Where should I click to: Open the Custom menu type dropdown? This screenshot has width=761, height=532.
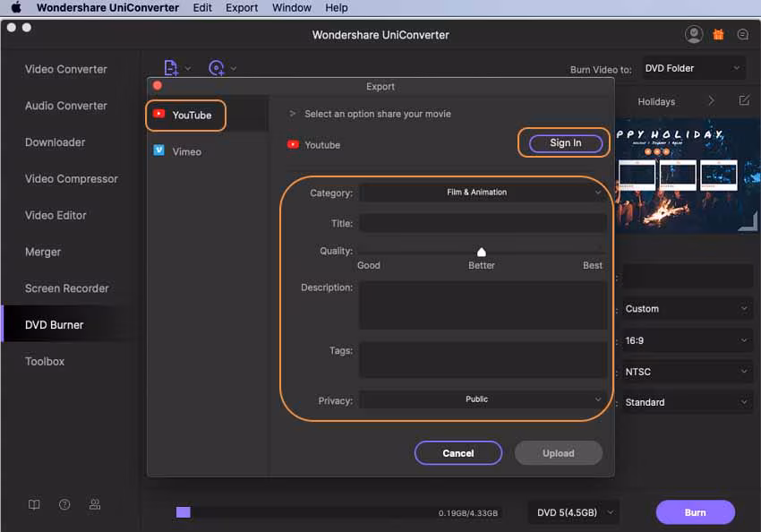coord(688,309)
